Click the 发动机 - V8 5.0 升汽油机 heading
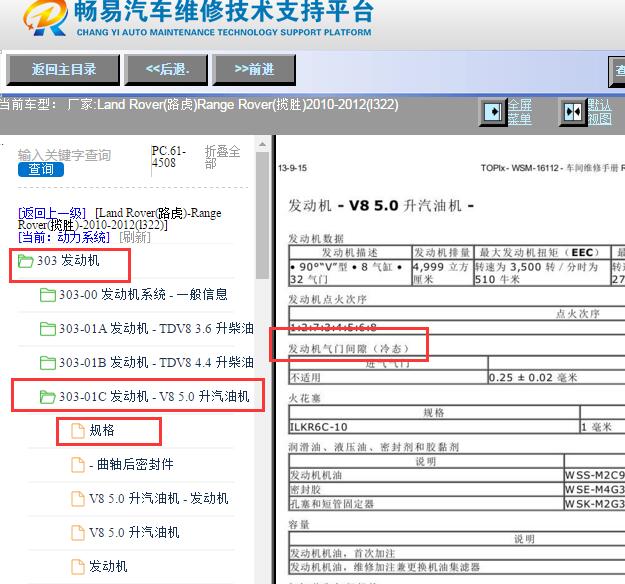The height and width of the screenshot is (584, 625). (381, 206)
